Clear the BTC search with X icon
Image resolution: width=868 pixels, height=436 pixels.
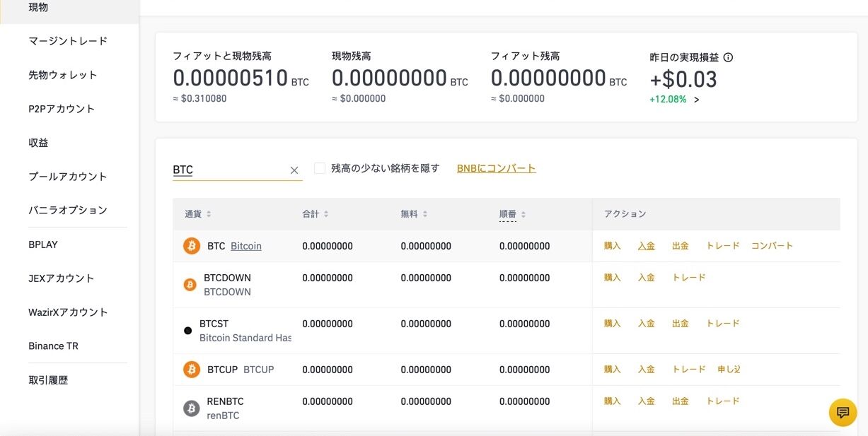(x=294, y=170)
